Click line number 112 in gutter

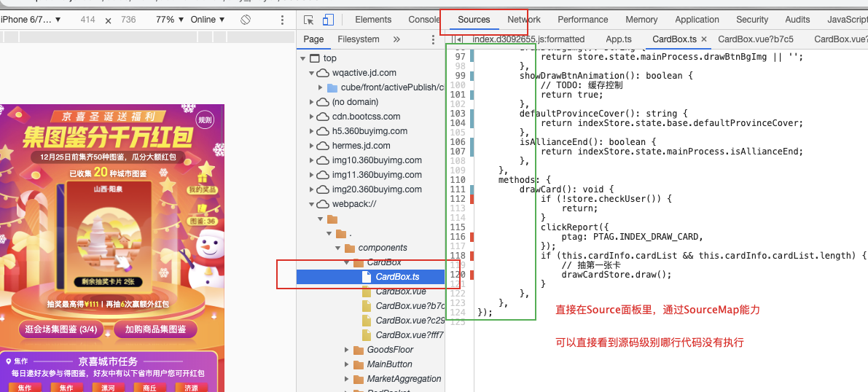pos(458,199)
